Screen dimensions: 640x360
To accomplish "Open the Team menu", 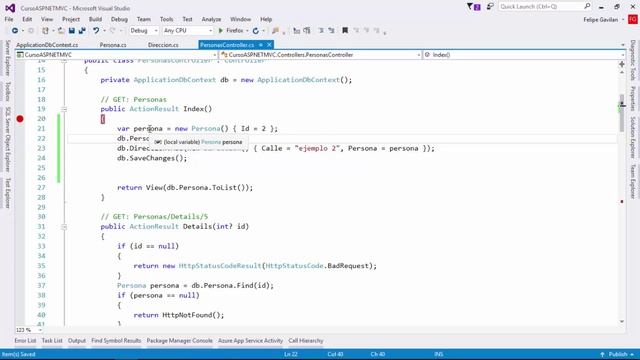I will [143, 19].
